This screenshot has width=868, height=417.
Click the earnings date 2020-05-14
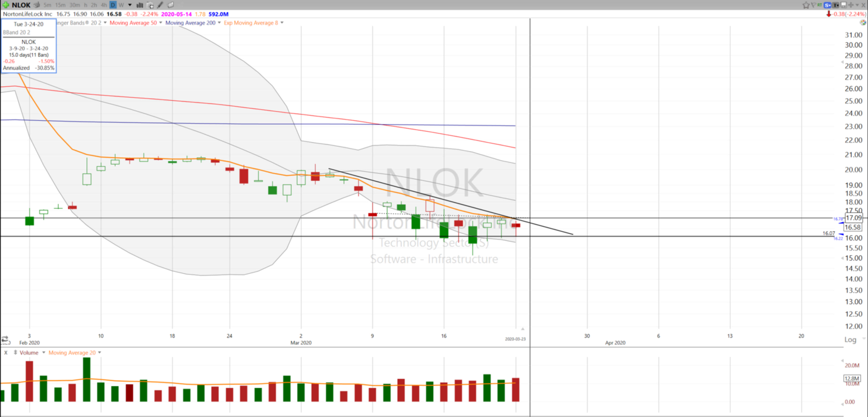(x=177, y=14)
